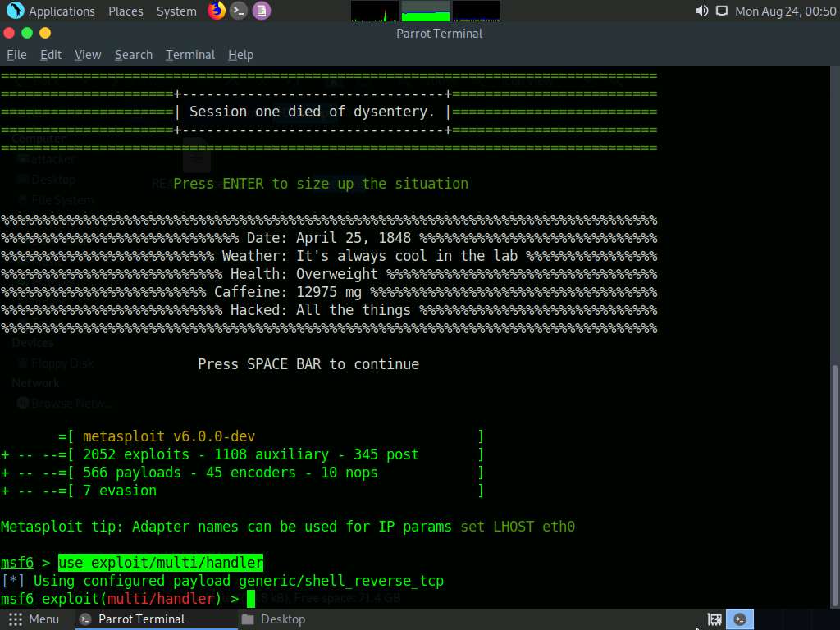Click the purple text editor launcher icon
The width and height of the screenshot is (840, 630).
click(262, 11)
